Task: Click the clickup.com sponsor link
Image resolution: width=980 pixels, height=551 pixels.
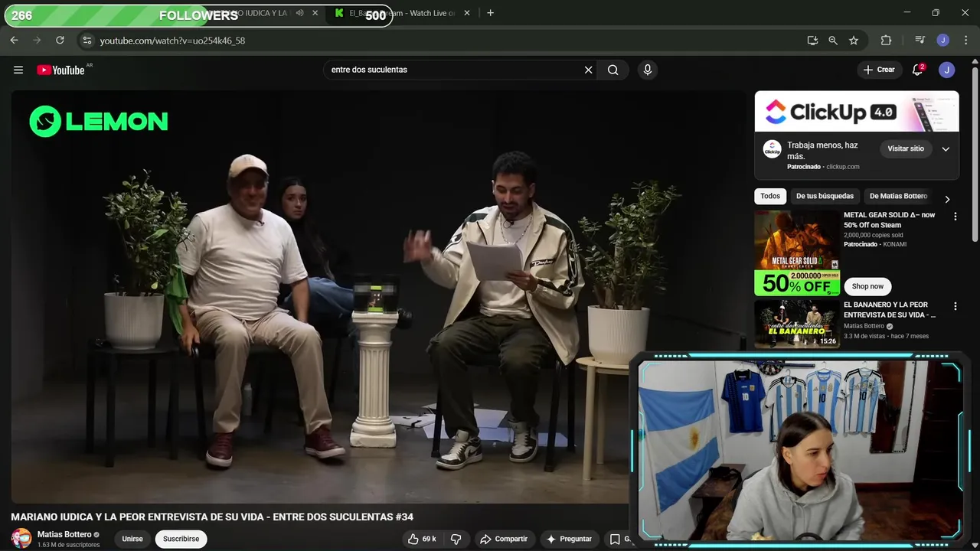Action: 843,167
